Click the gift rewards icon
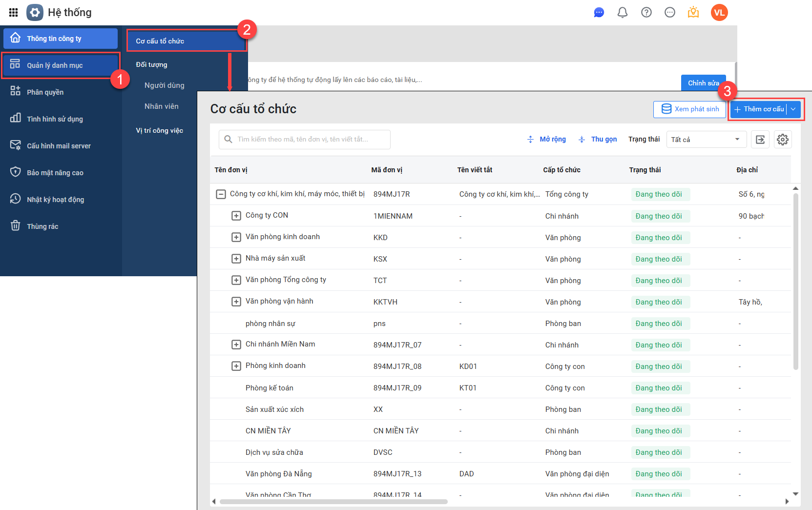812x510 pixels. click(x=693, y=12)
